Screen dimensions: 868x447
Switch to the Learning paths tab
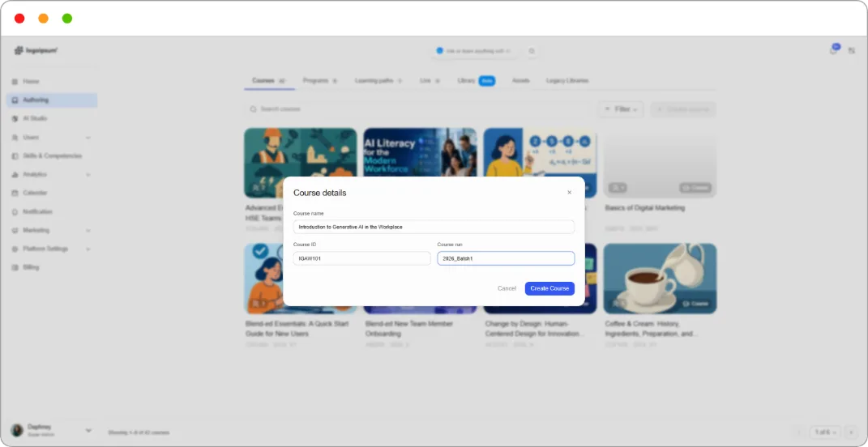click(378, 81)
